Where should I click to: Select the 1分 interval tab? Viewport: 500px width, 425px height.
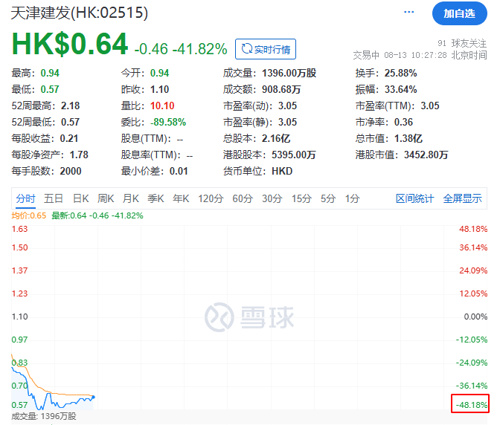point(352,199)
